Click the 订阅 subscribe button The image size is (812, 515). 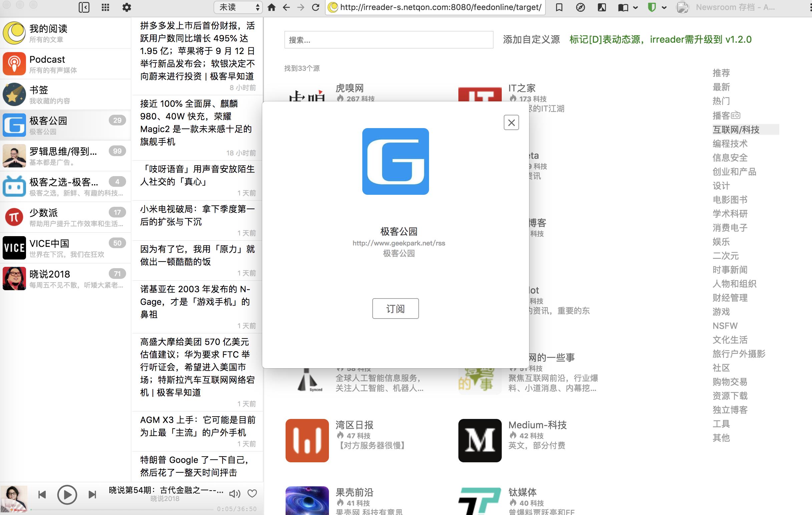pos(395,309)
